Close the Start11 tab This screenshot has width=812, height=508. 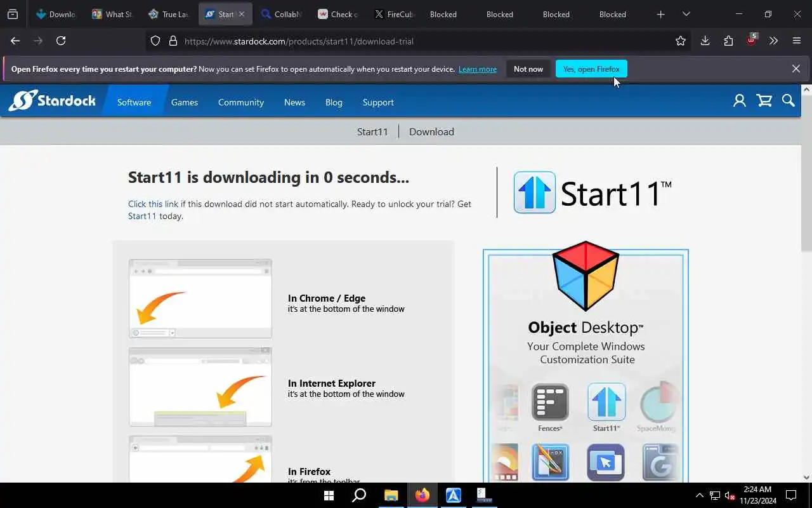241,14
